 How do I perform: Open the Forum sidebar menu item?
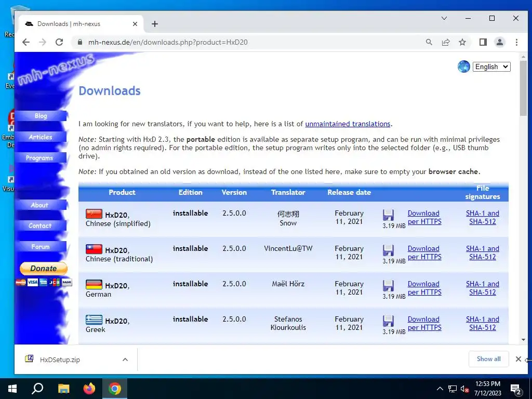pos(41,247)
